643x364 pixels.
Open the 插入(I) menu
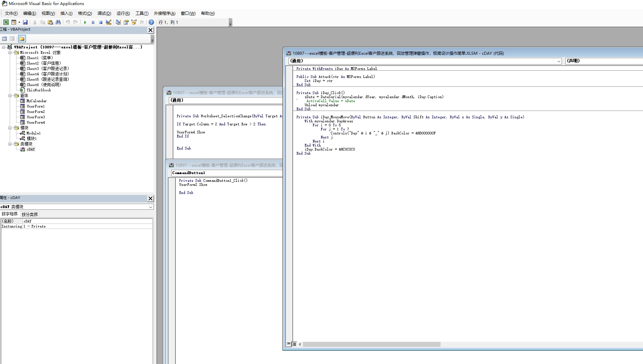click(66, 13)
